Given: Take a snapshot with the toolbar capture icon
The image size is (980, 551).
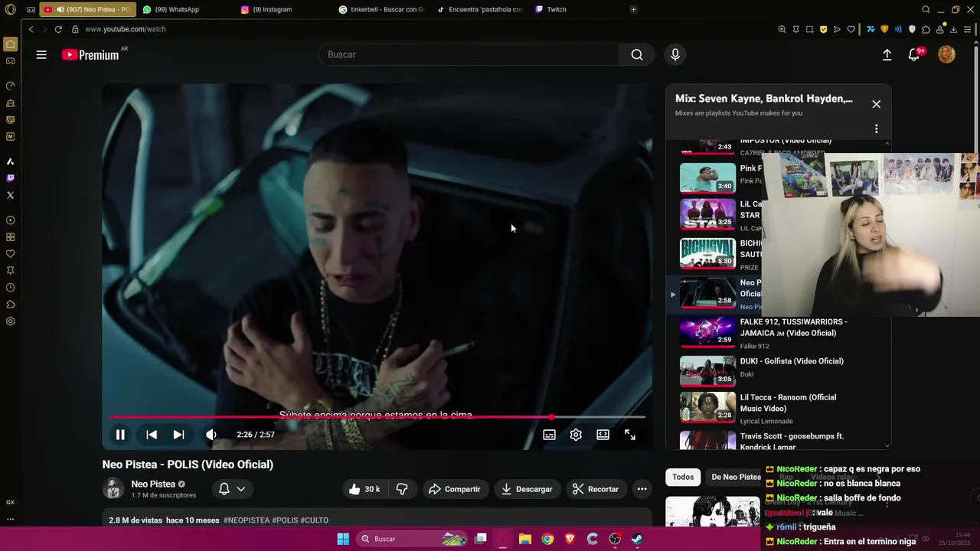Looking at the screenshot, I should click(809, 29).
